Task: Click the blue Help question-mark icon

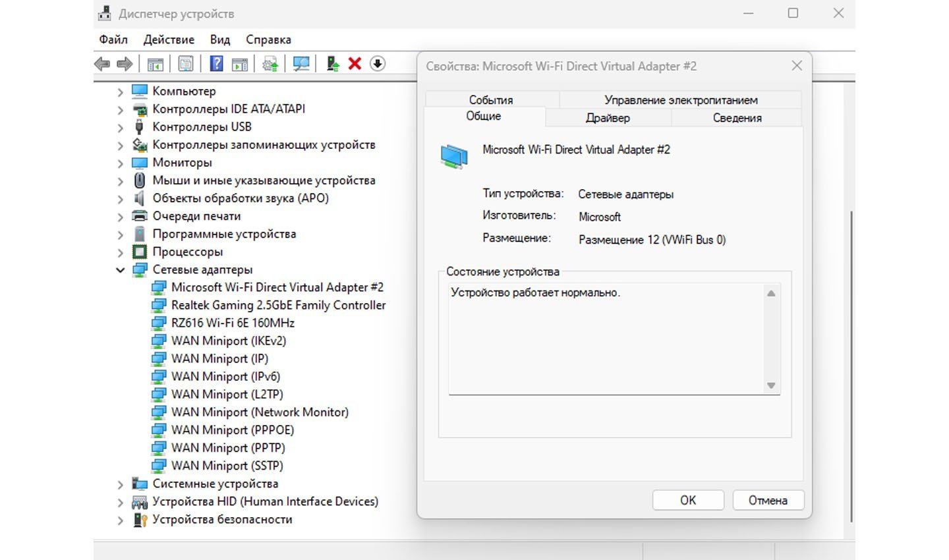Action: coord(216,64)
